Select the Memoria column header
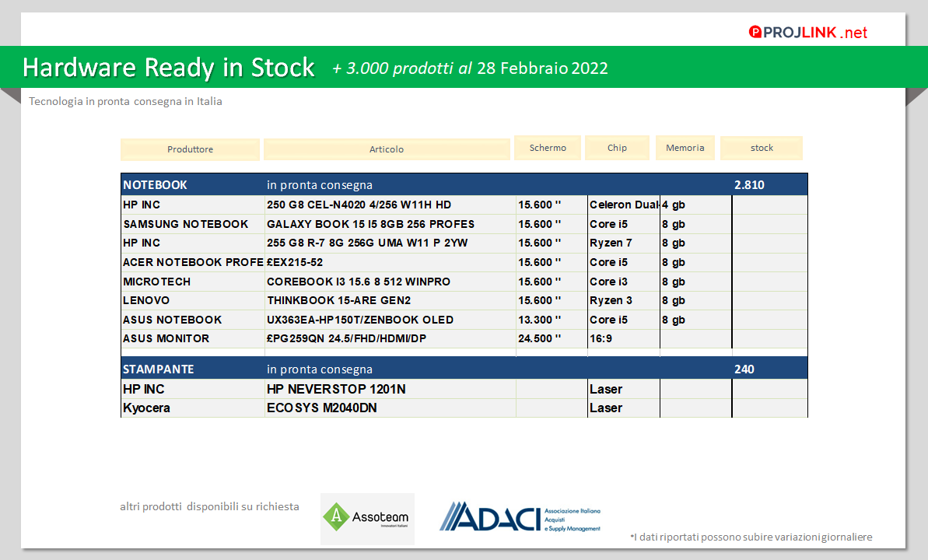The height and width of the screenshot is (560, 928). point(685,148)
